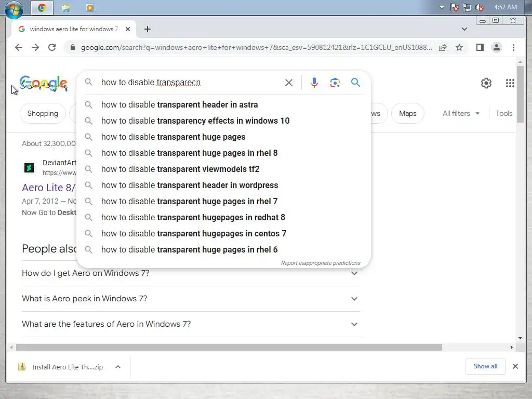The image size is (532, 399).
Task: Expand 'What are the features of Aero' question
Action: [190, 324]
